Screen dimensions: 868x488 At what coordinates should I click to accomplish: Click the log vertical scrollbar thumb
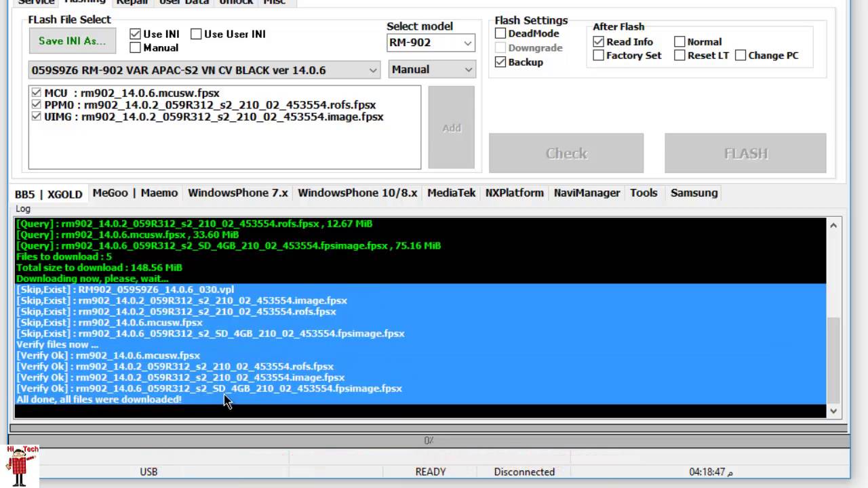tap(833, 360)
